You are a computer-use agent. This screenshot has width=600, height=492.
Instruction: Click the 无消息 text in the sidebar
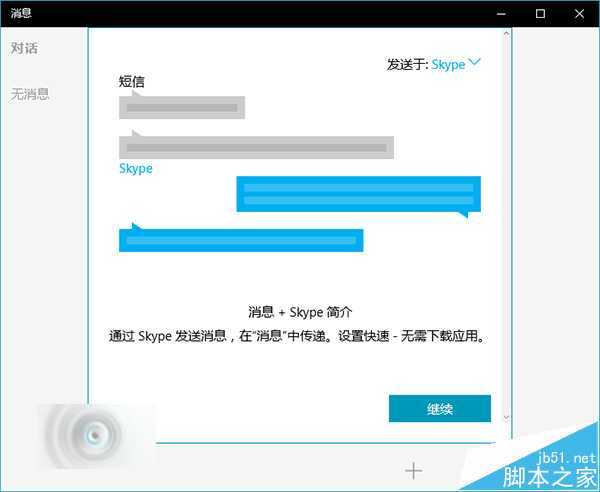[30, 94]
